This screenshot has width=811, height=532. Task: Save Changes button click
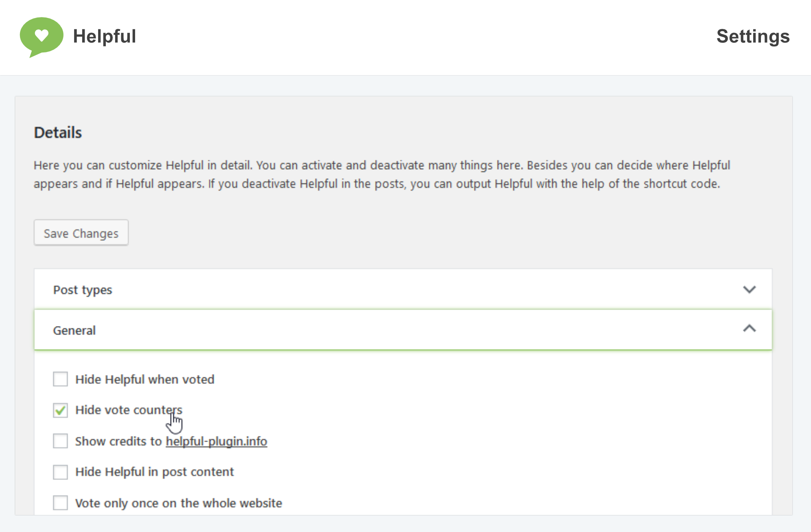[x=81, y=233]
